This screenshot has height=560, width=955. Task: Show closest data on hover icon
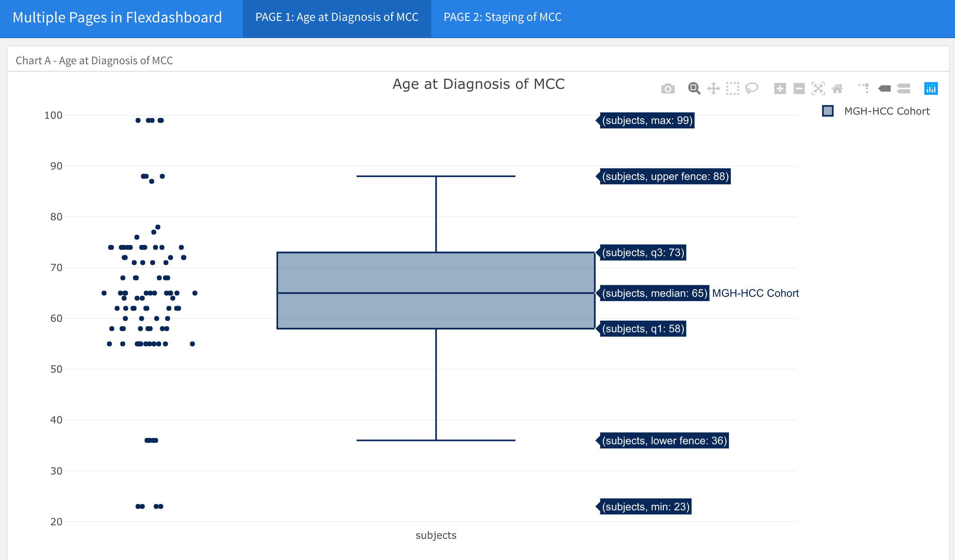pyautogui.click(x=884, y=88)
